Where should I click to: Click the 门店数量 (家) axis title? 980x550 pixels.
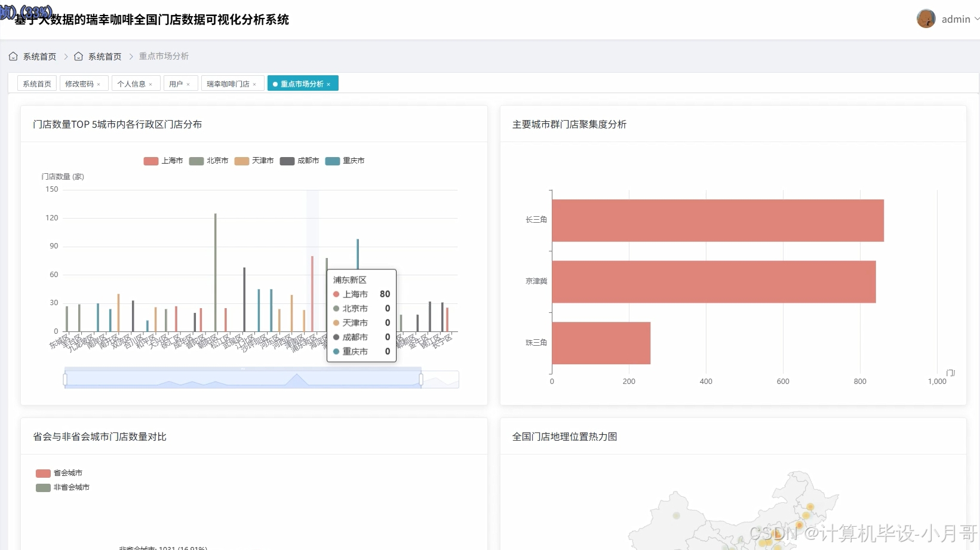(63, 177)
